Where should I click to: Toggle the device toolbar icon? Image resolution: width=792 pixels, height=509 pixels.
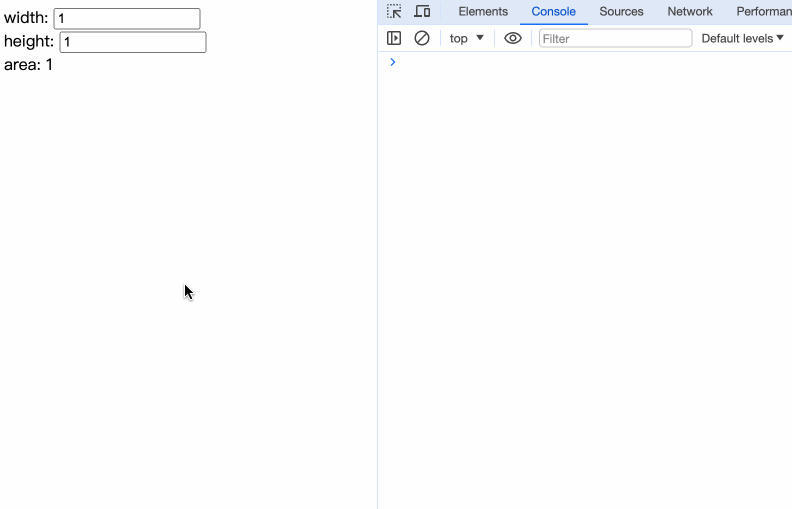tap(422, 12)
